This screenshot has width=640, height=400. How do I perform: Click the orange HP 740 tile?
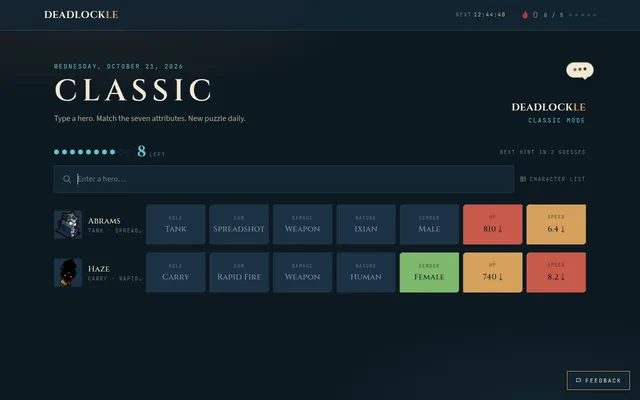(493, 272)
